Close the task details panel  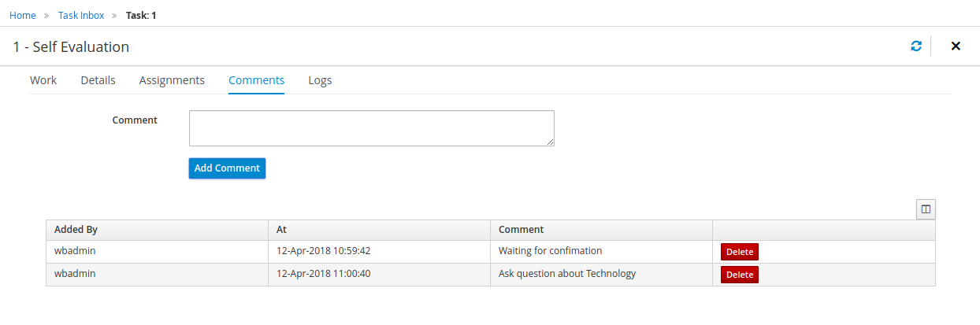coord(956,46)
